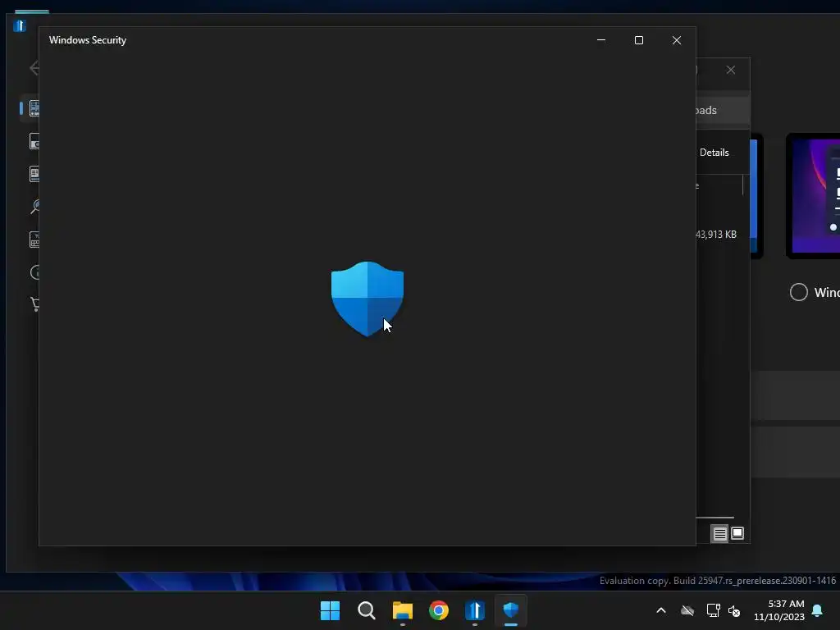The image size is (840, 630).
Task: Maximize the Windows Security window
Action: coord(638,40)
